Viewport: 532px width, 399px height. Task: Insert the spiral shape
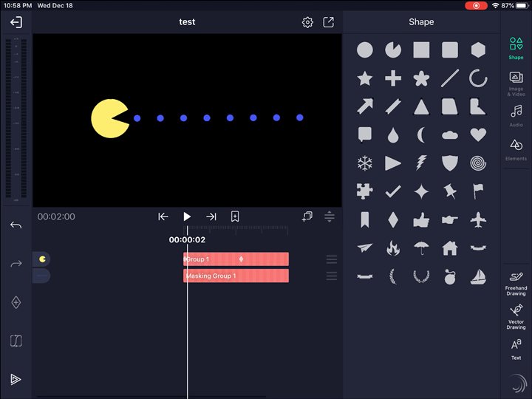pyautogui.click(x=478, y=163)
